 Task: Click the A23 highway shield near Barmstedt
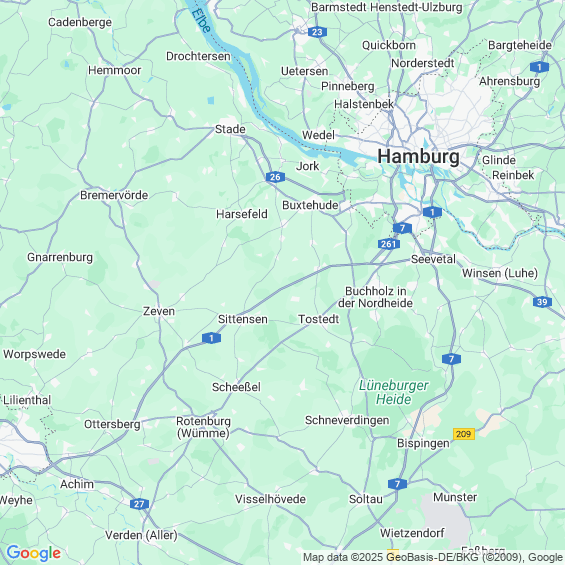point(317,32)
